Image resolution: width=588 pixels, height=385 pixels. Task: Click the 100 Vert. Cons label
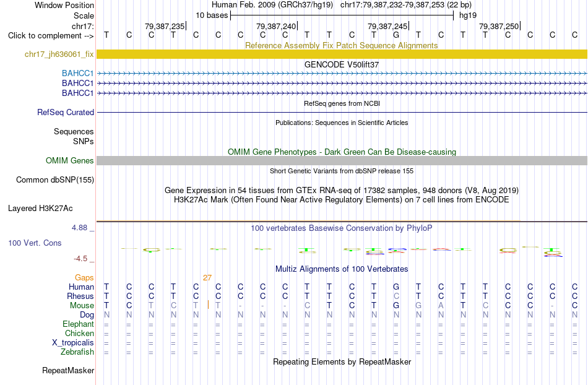pyautogui.click(x=35, y=243)
